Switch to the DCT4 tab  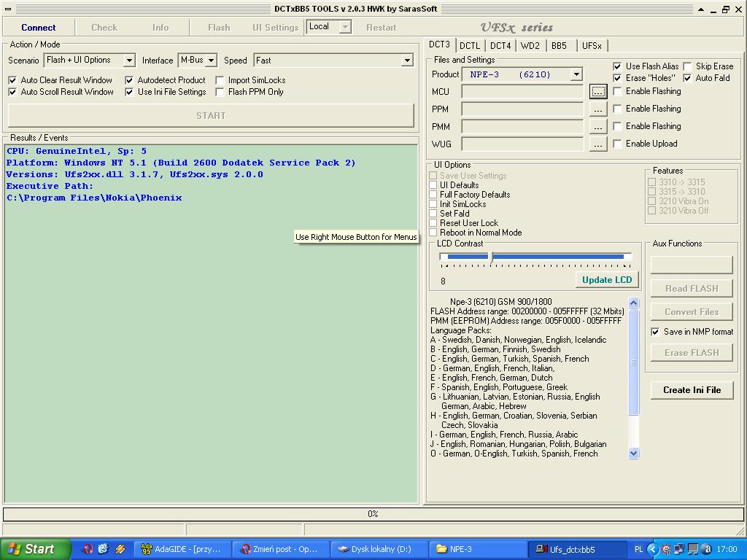tap(500, 46)
